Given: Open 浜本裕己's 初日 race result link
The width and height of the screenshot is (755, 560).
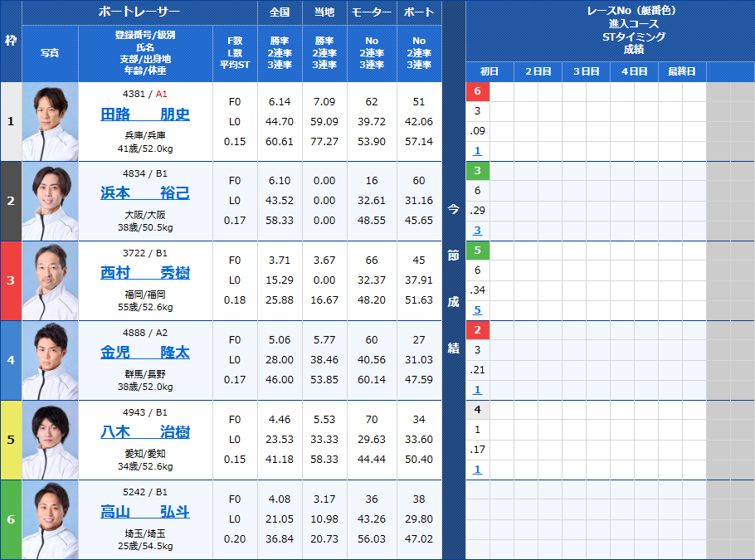Looking at the screenshot, I should tap(476, 230).
